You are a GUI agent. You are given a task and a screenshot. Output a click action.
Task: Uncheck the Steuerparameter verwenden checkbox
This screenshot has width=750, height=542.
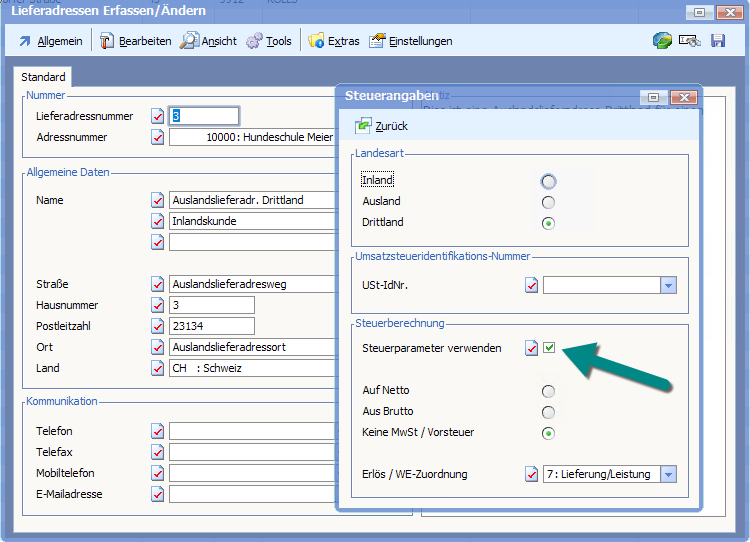[x=549, y=348]
